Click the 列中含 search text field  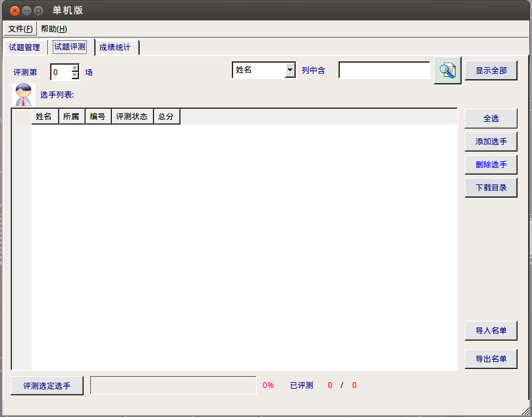(x=385, y=70)
